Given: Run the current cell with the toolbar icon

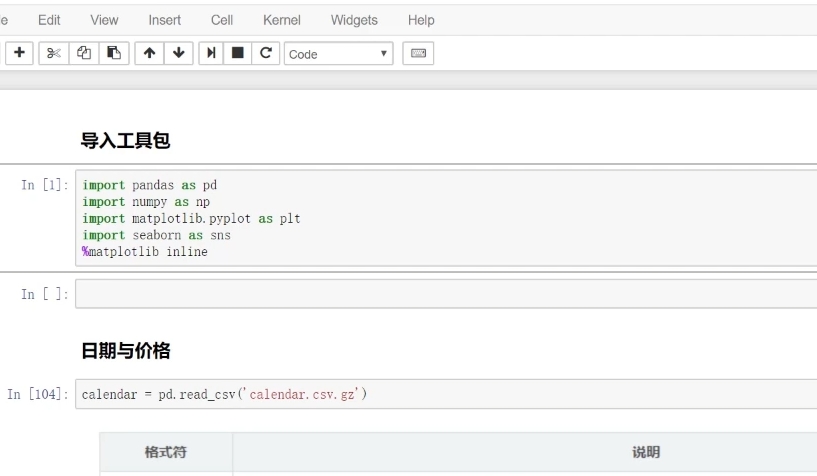Looking at the screenshot, I should (212, 54).
